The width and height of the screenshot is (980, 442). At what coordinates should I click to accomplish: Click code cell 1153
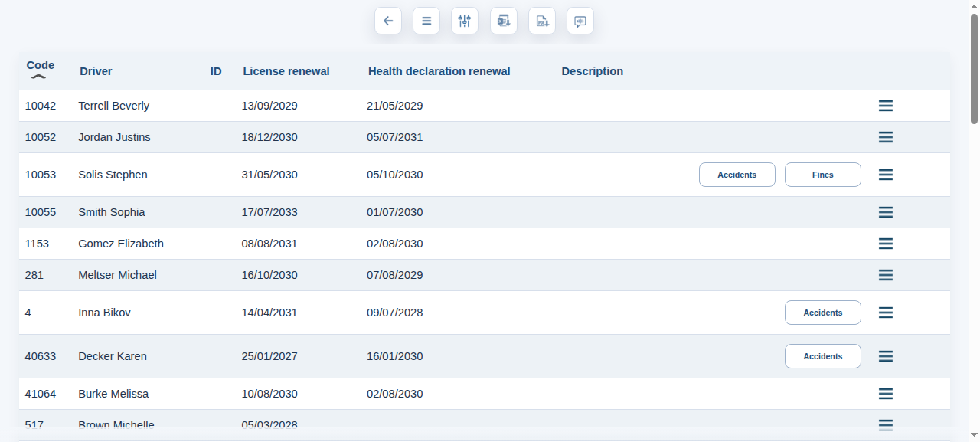[37, 244]
